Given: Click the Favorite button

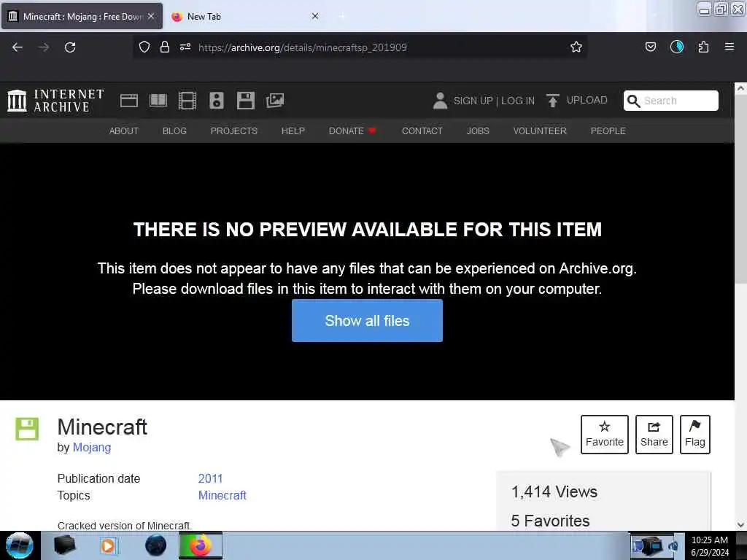Looking at the screenshot, I should click(x=605, y=435).
